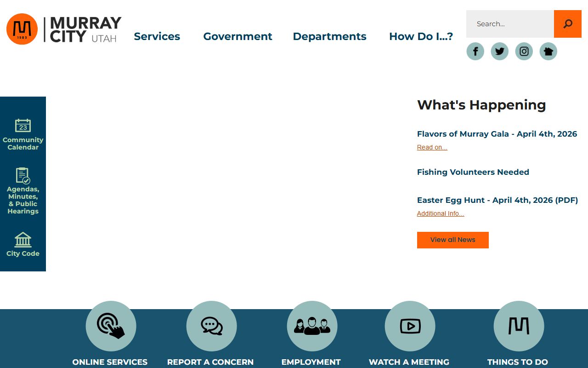Click the Report a Concern chat icon
This screenshot has width=588, height=368.
pos(211,326)
